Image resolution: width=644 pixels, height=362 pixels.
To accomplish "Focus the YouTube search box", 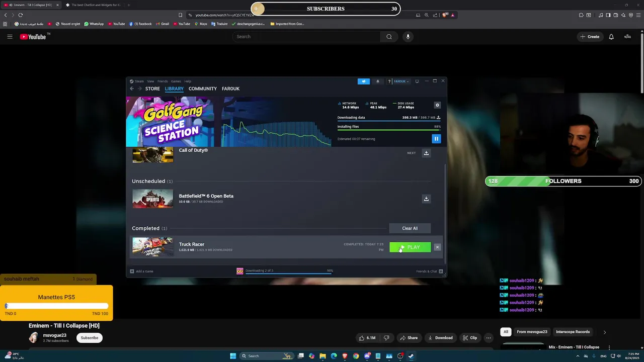I will [306, 37].
